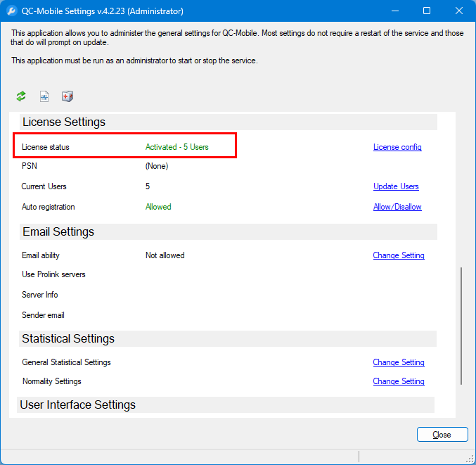The width and height of the screenshot is (476, 465).
Task: Click Change Setting for Email ability
Action: (x=398, y=255)
